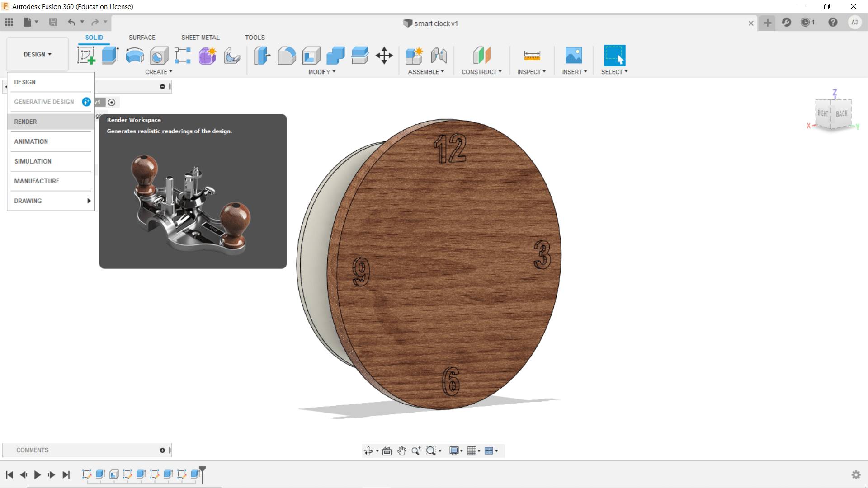Toggle the radio button beside v1 component
Viewport: 868px width, 488px height.
[x=112, y=103]
